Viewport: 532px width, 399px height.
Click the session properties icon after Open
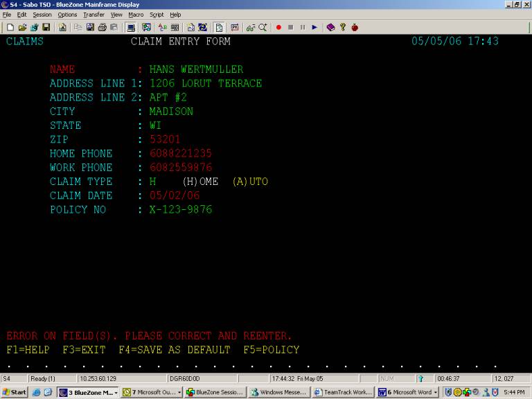(x=34, y=28)
